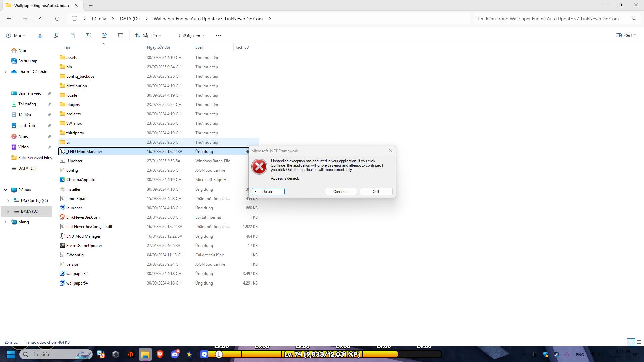The height and width of the screenshot is (362, 644).
Task: Select Tải xuống in the navigation pane
Action: pos(27,104)
